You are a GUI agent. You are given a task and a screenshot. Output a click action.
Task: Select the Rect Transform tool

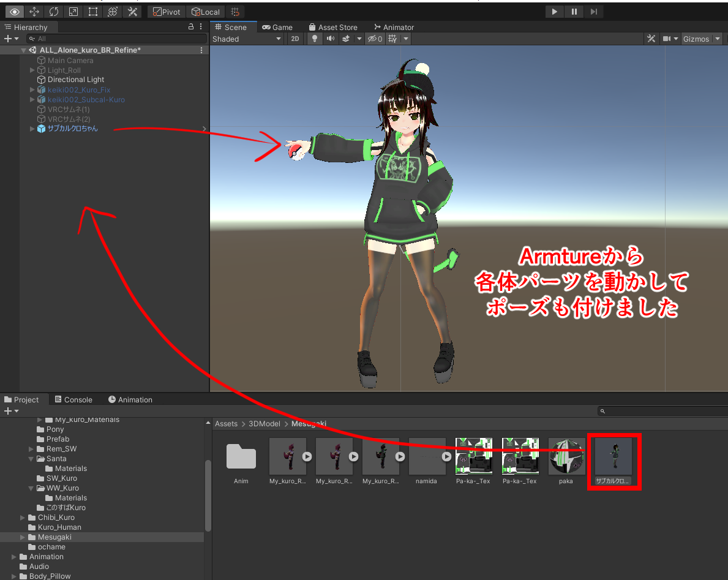92,12
